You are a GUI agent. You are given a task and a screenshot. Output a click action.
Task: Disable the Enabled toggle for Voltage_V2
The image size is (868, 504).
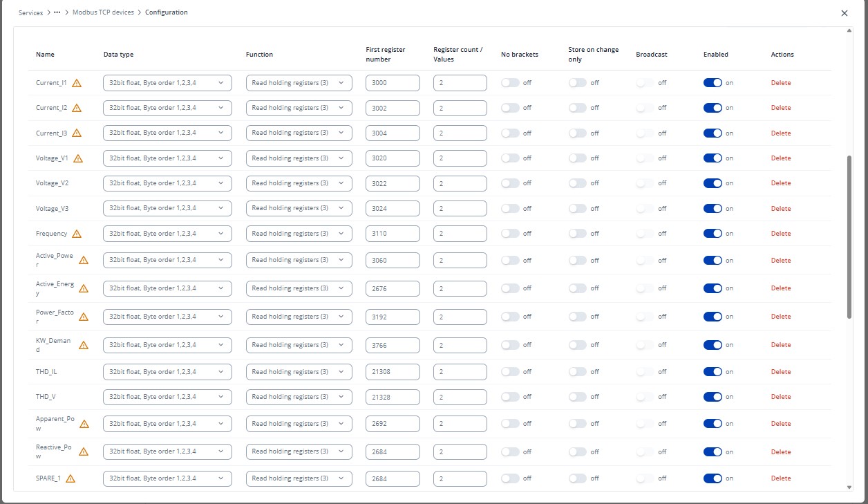713,183
